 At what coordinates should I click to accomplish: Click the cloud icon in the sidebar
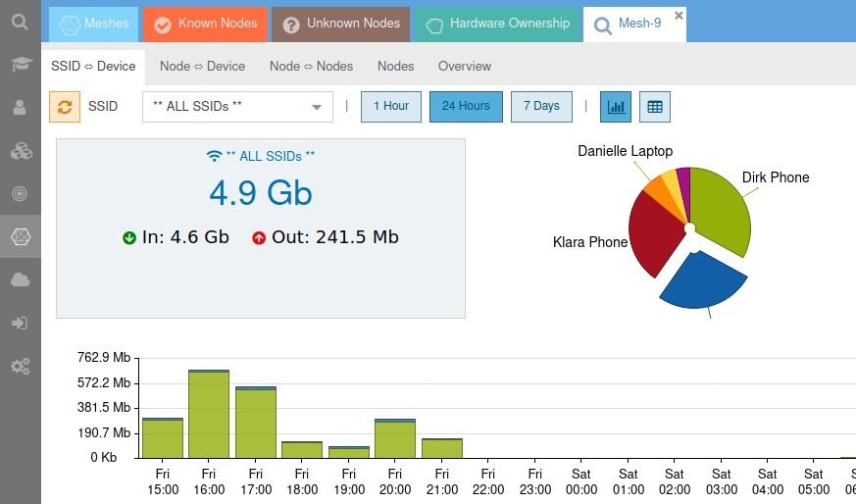click(x=20, y=280)
